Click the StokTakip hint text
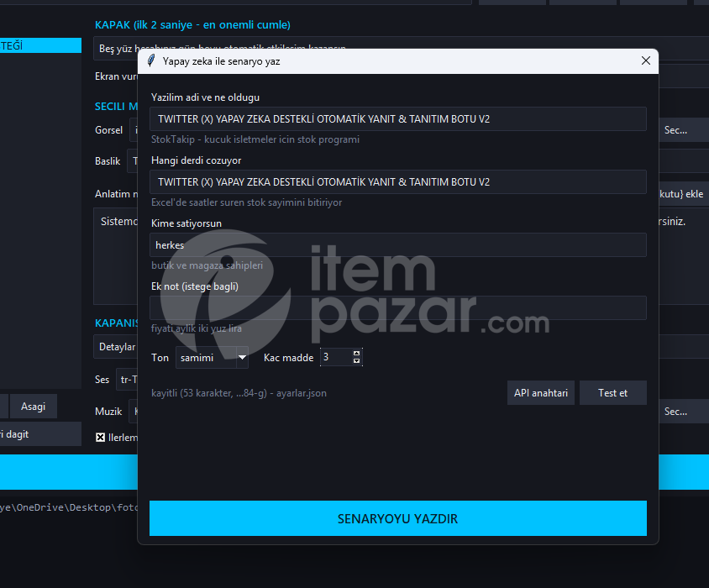The height and width of the screenshot is (588, 709). pyautogui.click(x=255, y=139)
